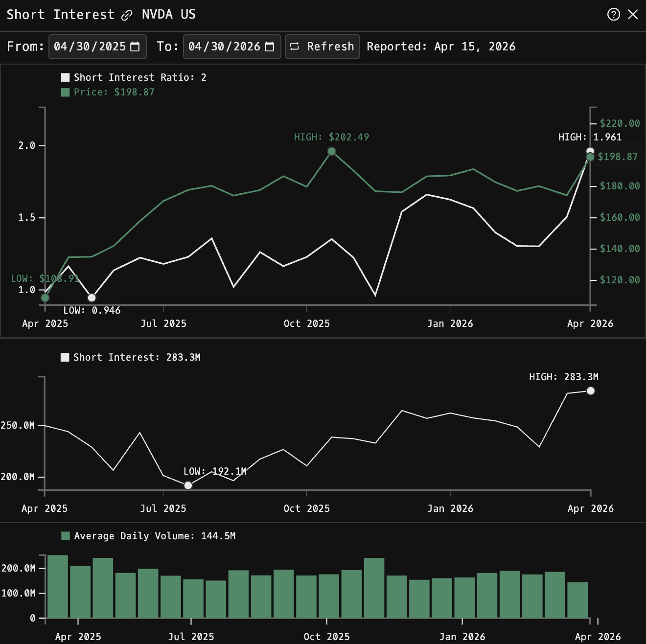
Task: Click the link icon beside Short Interest title
Action: (127, 15)
